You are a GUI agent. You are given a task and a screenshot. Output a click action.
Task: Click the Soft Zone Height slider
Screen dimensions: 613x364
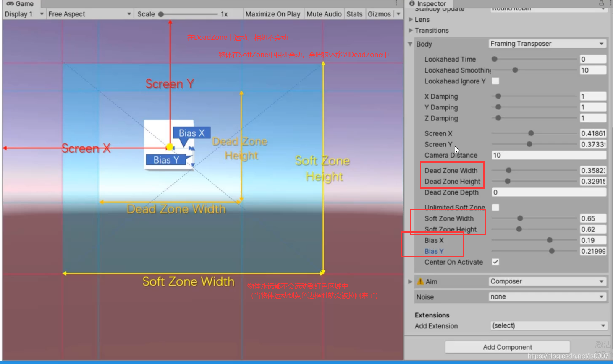pos(535,229)
